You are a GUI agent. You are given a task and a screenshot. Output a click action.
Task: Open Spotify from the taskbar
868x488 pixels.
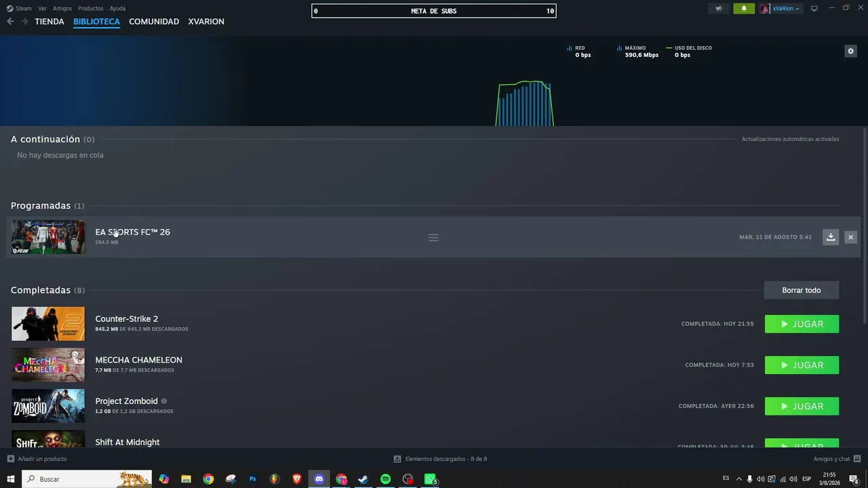385,479
